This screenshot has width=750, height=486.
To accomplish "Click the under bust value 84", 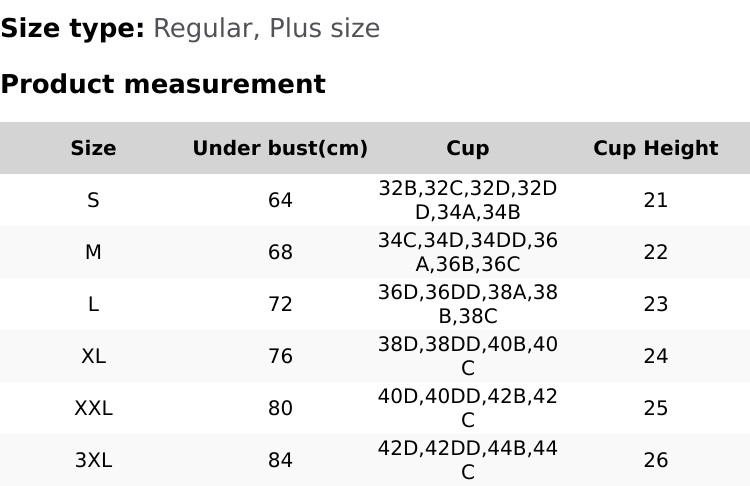I will pos(280,460).
